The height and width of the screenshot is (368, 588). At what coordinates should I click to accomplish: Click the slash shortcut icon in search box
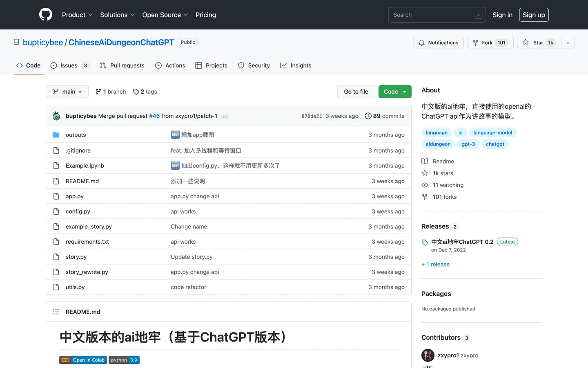tap(479, 15)
